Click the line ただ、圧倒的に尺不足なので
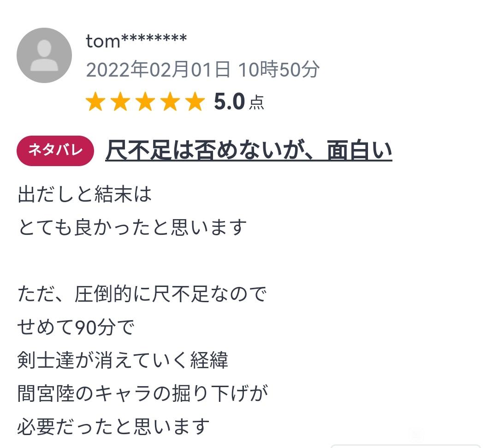 [x=142, y=294]
